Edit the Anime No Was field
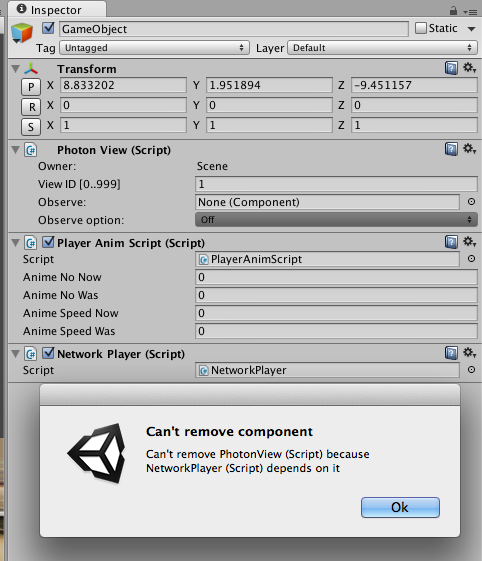This screenshot has height=561, width=482. pos(336,295)
